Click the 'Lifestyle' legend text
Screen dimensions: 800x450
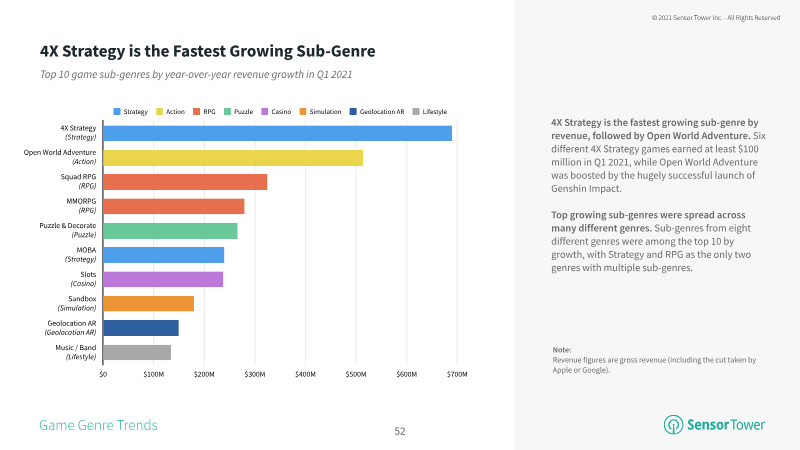[x=434, y=112]
